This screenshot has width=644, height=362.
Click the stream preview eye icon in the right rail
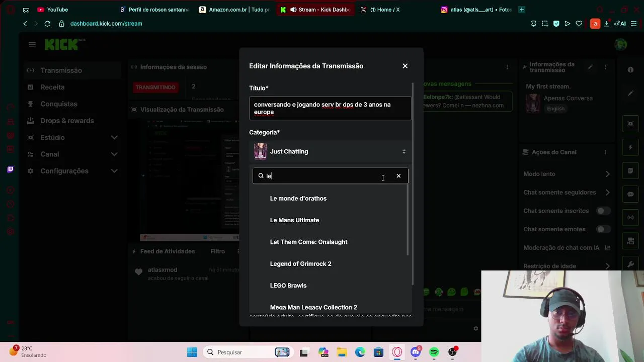point(630,124)
